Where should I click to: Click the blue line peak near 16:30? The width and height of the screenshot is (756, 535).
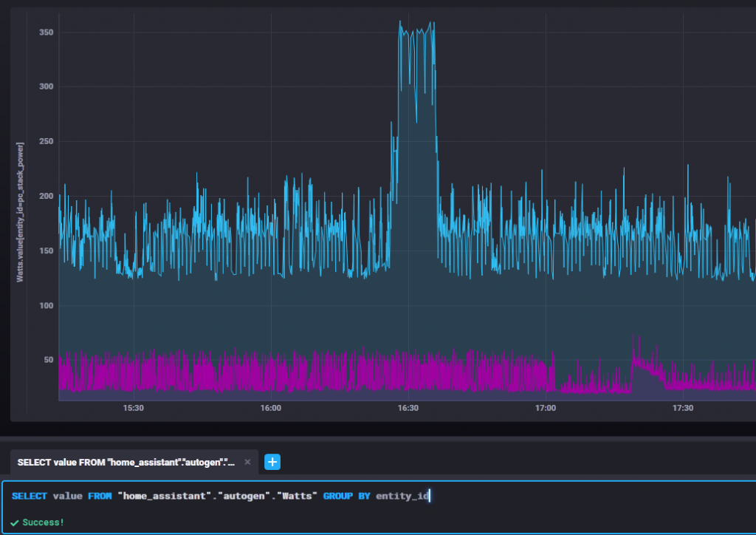tap(401, 23)
